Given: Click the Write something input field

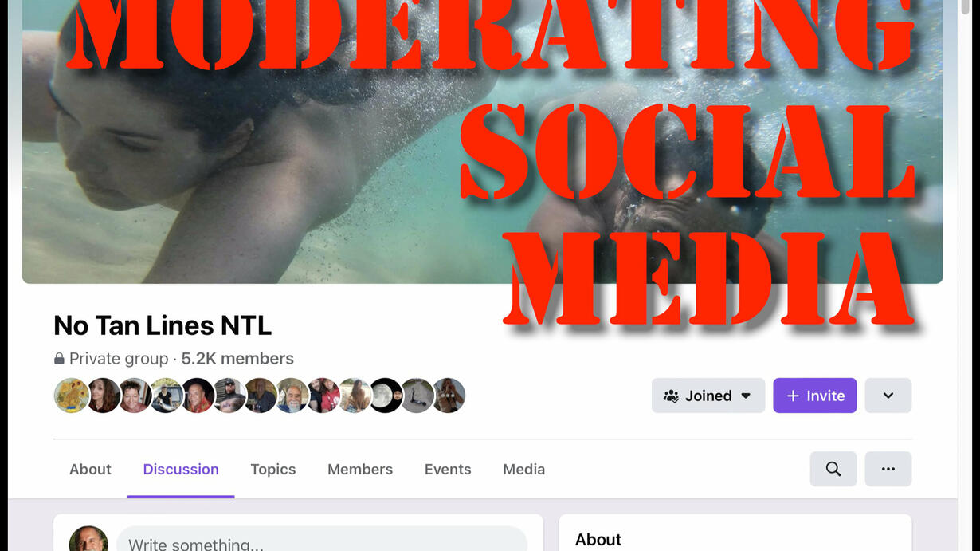Looking at the screenshot, I should pyautogui.click(x=322, y=539).
